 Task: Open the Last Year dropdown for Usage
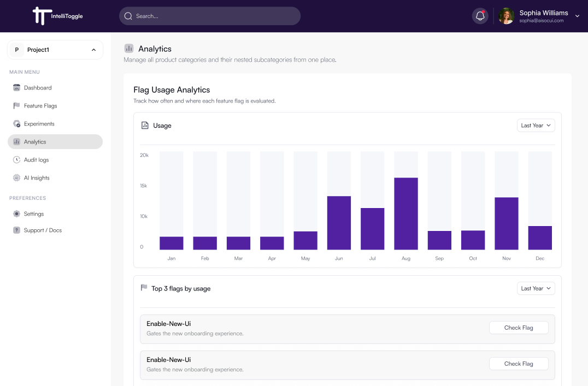(x=536, y=125)
